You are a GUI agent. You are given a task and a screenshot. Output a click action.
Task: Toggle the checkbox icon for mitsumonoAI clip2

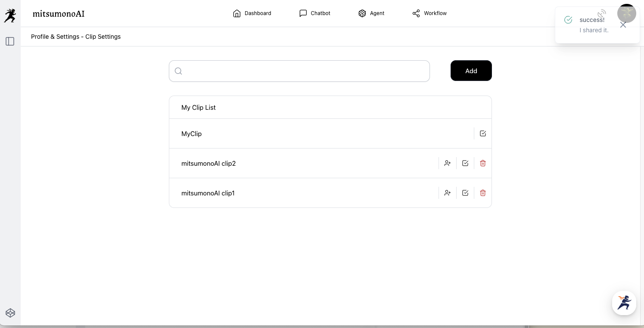[465, 163]
